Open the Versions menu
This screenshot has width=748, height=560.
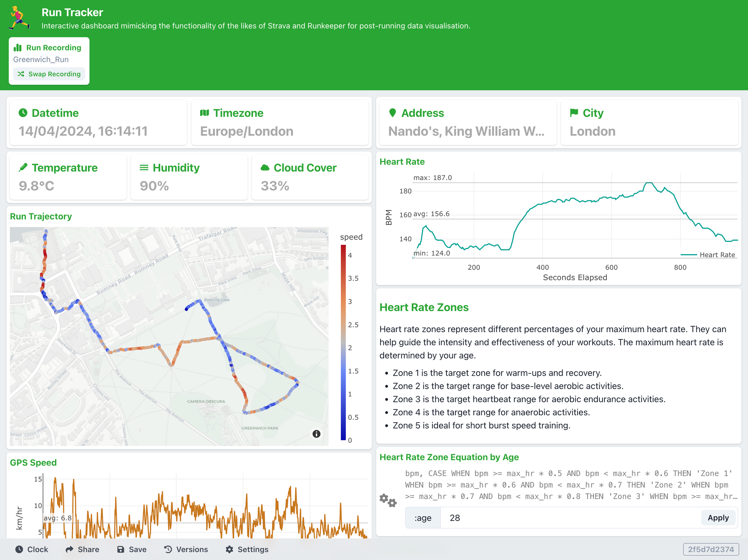pyautogui.click(x=186, y=550)
